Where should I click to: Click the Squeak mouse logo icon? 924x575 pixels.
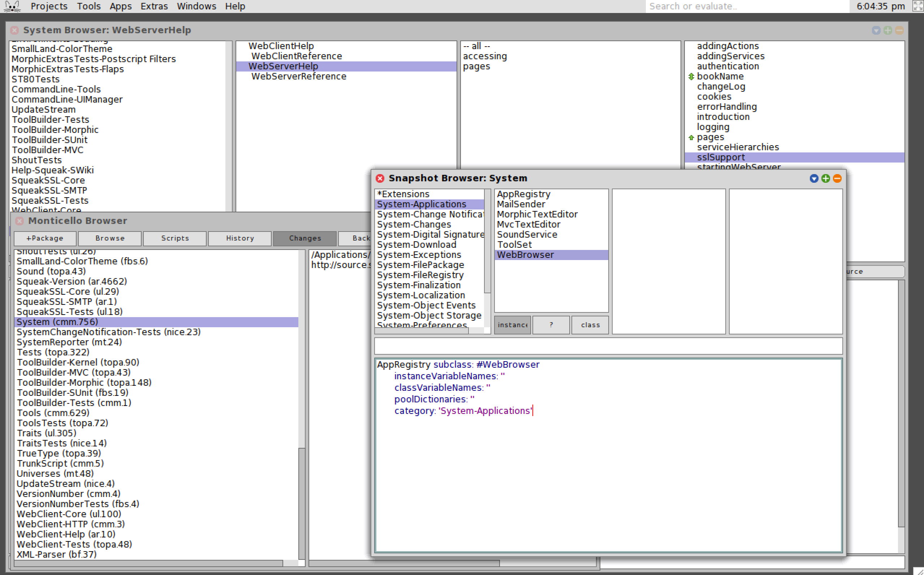(x=12, y=6)
